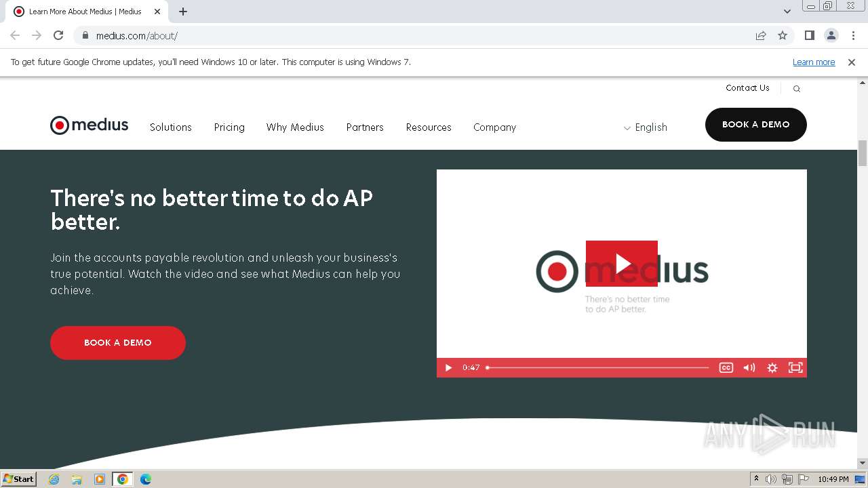
Task: Seek along the video progress bar
Action: point(597,367)
